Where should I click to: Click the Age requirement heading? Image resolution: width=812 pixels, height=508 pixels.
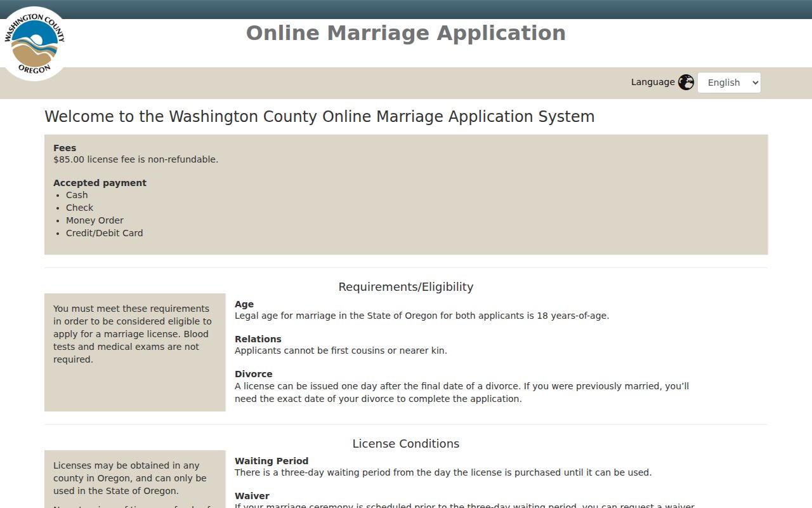pyautogui.click(x=244, y=304)
